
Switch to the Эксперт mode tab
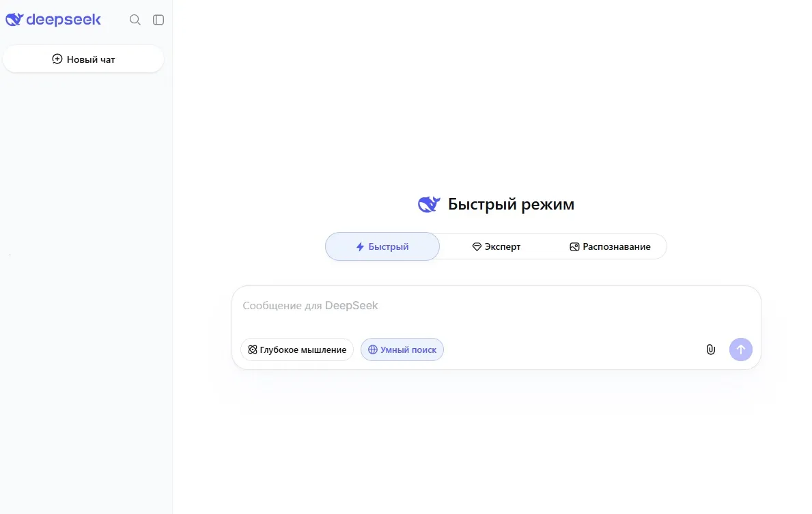pos(496,246)
